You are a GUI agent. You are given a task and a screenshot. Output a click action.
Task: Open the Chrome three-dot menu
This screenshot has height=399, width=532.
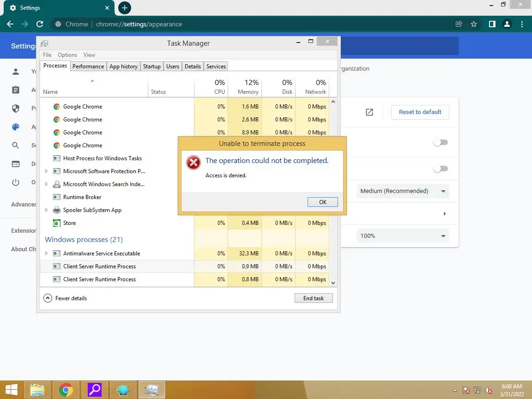click(522, 24)
